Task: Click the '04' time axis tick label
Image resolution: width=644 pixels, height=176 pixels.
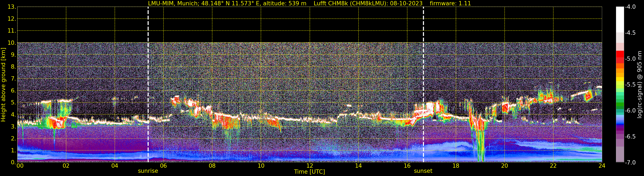Action: point(115,166)
